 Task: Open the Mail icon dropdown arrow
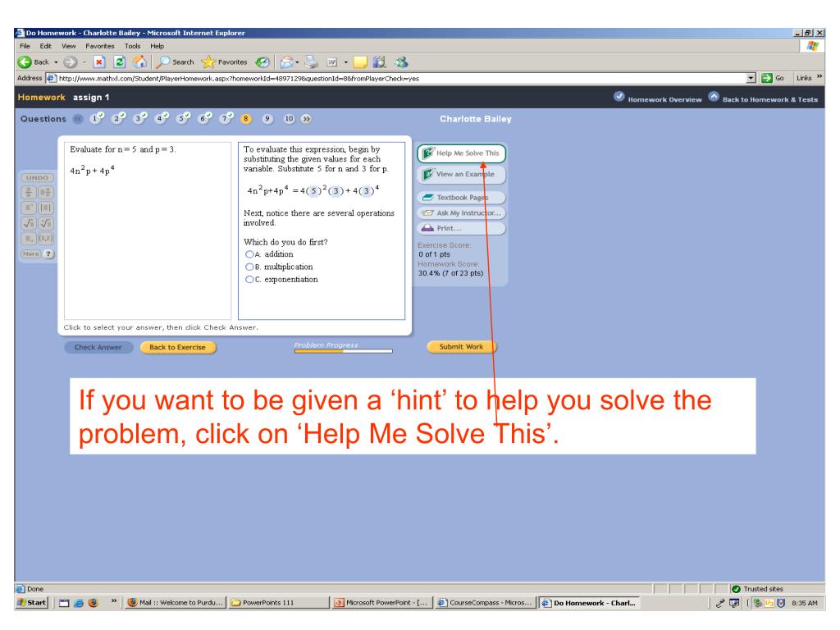click(x=297, y=62)
